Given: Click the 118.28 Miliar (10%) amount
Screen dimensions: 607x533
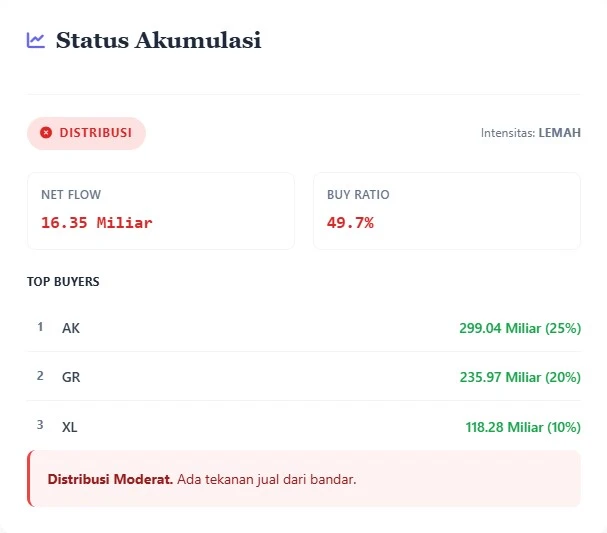Looking at the screenshot, I should pos(522,427).
